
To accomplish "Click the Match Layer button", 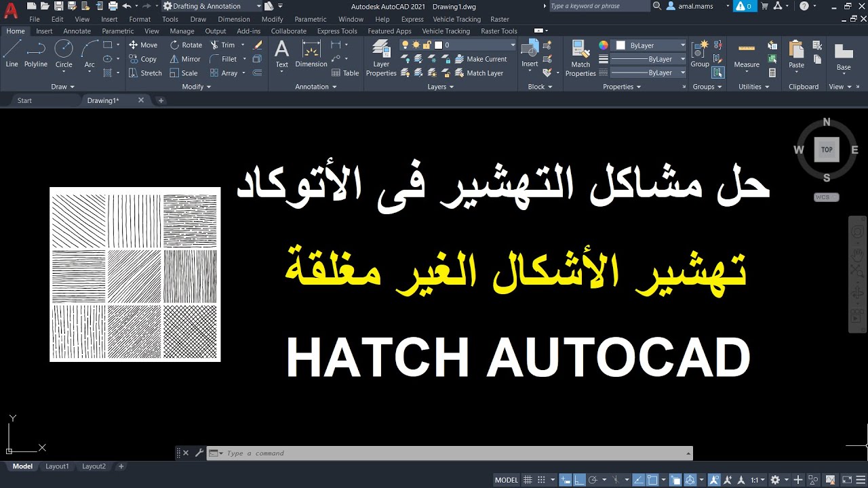I will click(479, 73).
